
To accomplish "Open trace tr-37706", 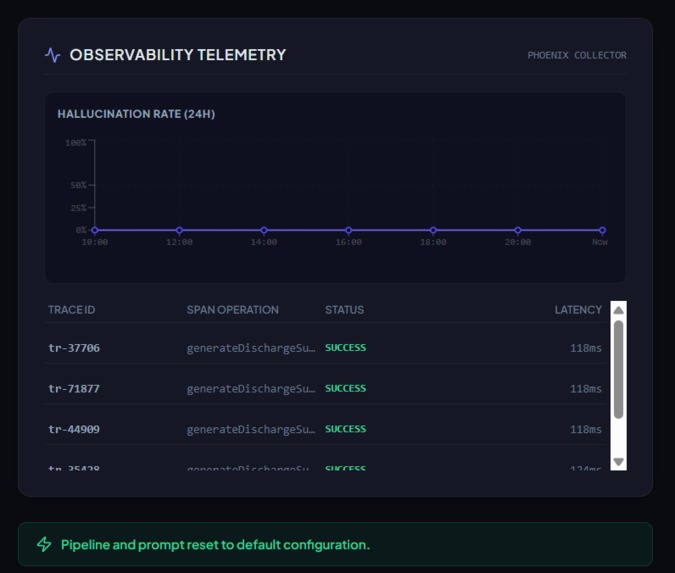I will pyautogui.click(x=74, y=348).
